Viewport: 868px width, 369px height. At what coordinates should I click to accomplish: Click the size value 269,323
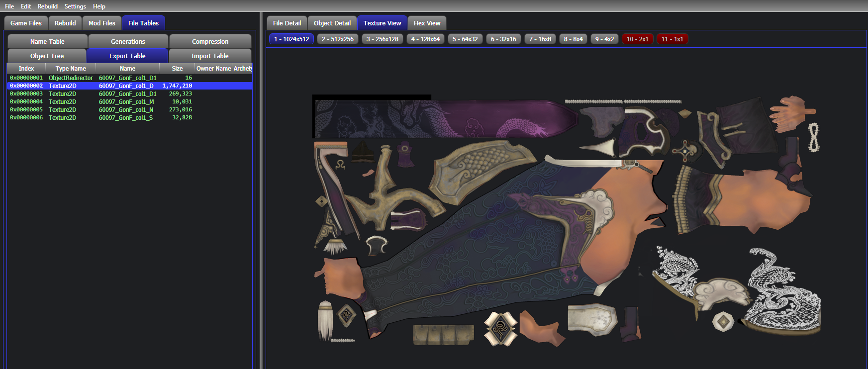(x=180, y=93)
